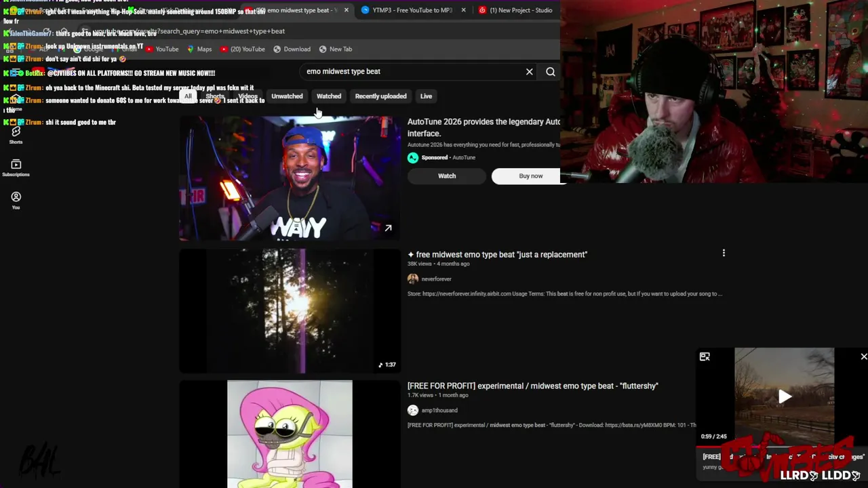Click the New Tab bookmark globe icon
Screen dimensions: 868x488
(x=323, y=49)
